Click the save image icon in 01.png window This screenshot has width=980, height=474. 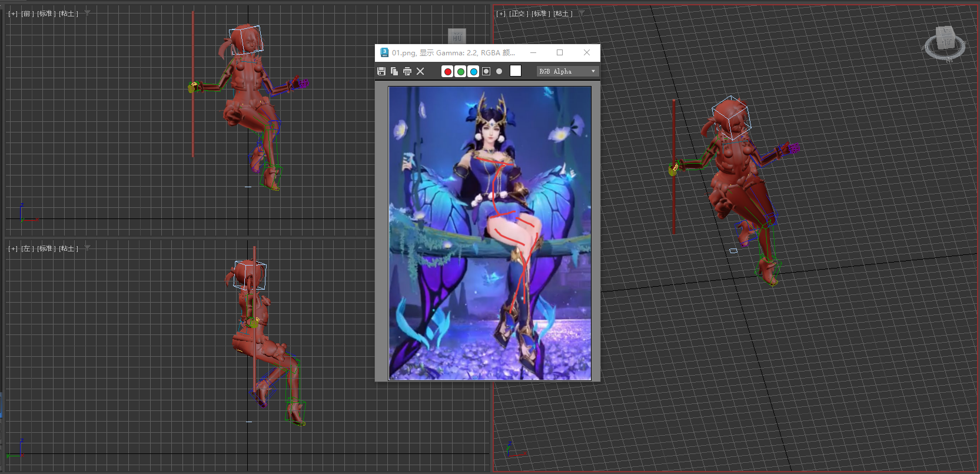point(381,71)
